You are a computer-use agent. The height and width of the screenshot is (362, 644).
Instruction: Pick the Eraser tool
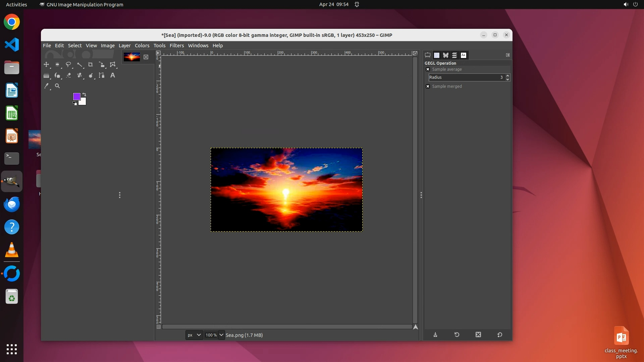tap(69, 75)
